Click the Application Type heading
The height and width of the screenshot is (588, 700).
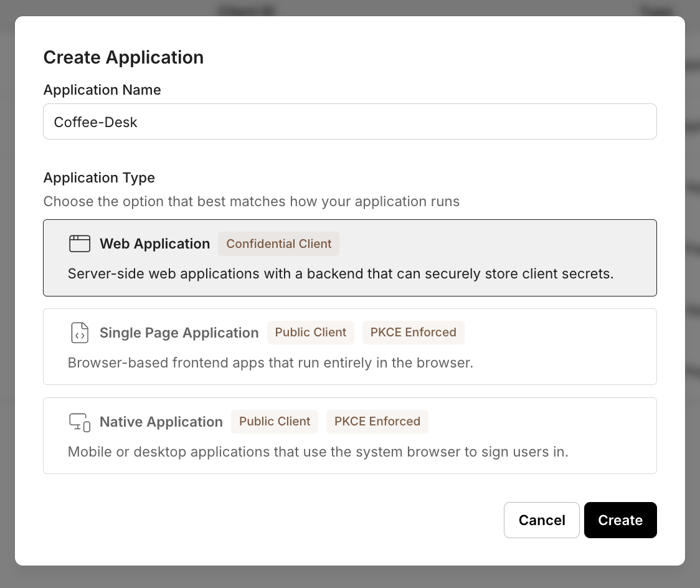click(99, 178)
